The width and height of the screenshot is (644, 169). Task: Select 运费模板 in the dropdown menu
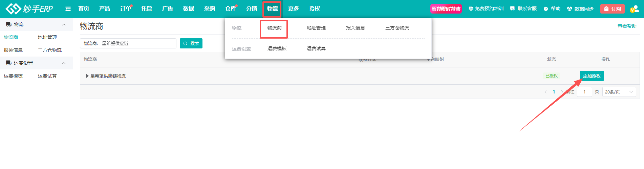pyautogui.click(x=277, y=48)
